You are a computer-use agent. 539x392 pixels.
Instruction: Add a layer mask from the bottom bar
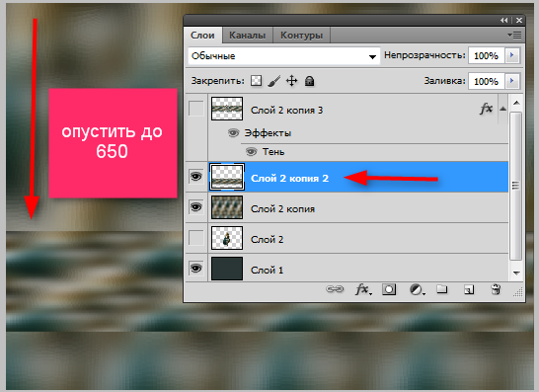pos(389,289)
